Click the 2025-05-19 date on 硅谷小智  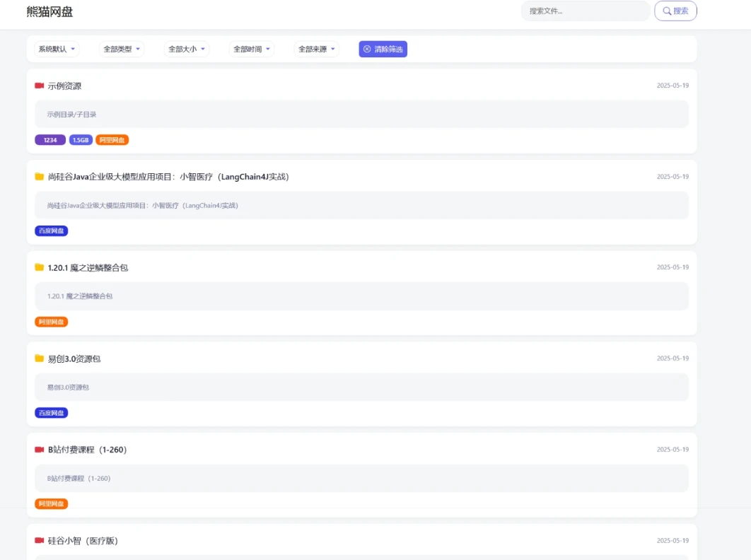[x=673, y=540]
